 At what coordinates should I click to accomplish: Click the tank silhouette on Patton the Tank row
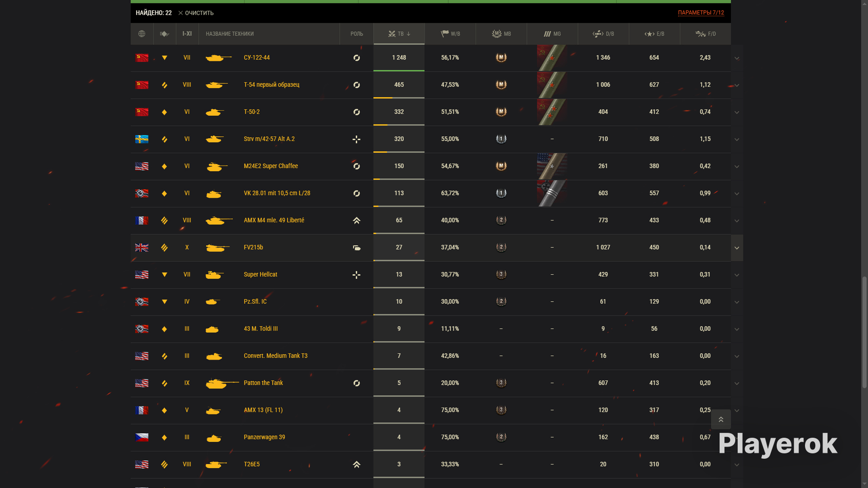(x=222, y=384)
